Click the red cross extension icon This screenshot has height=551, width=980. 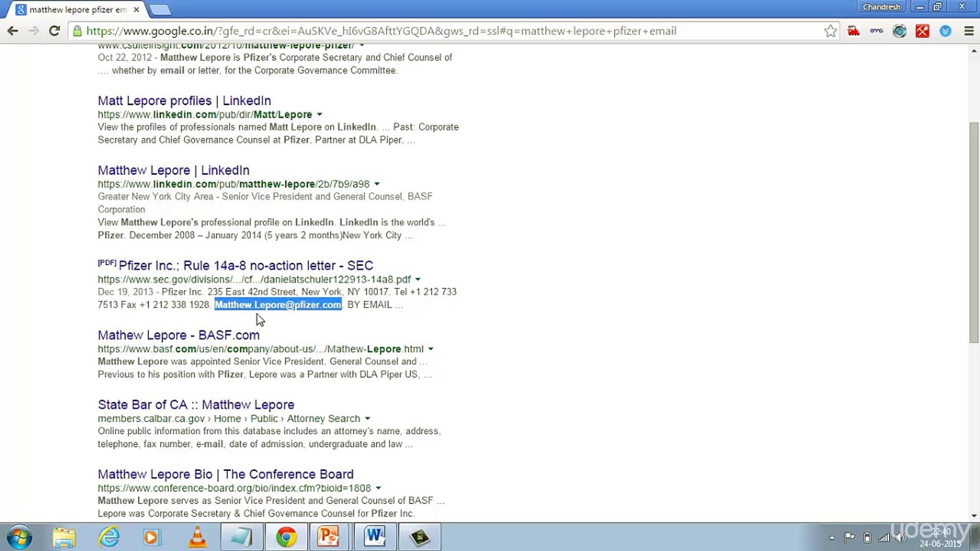point(922,31)
